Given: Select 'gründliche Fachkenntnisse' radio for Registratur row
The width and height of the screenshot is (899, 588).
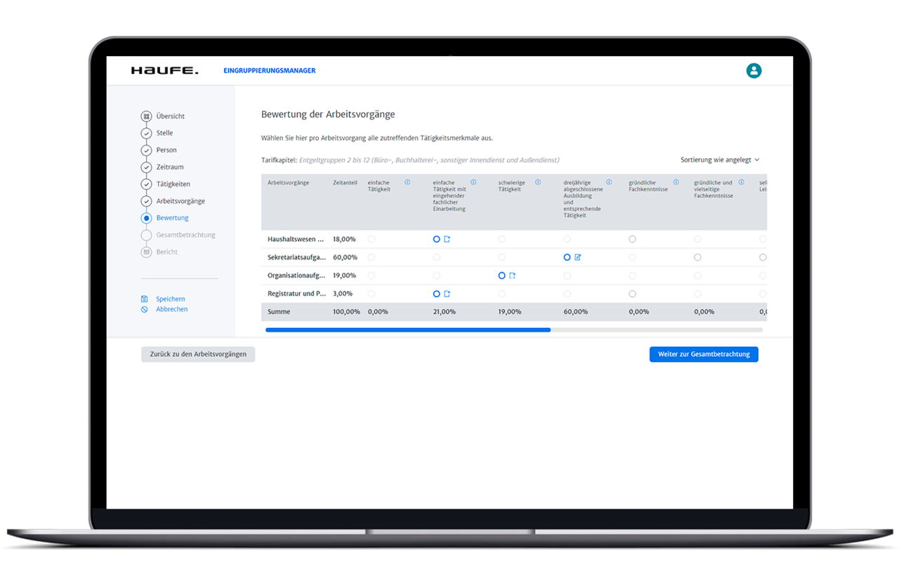Looking at the screenshot, I should [632, 294].
